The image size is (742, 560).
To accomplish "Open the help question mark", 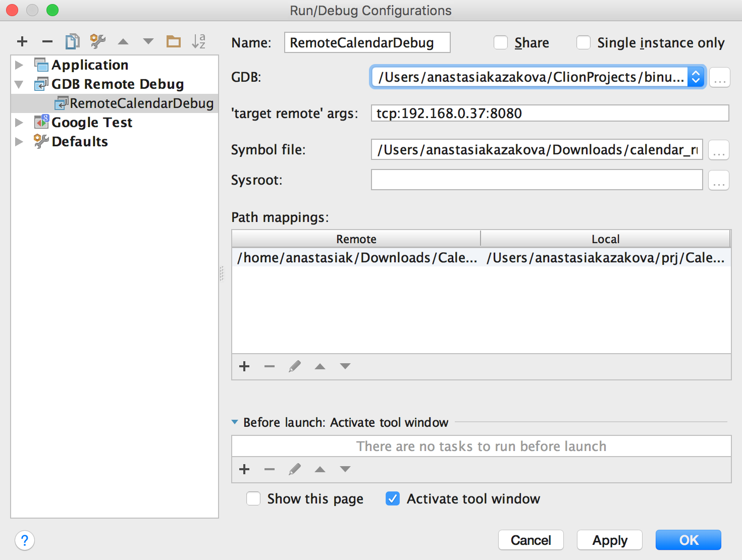I will 25,540.
